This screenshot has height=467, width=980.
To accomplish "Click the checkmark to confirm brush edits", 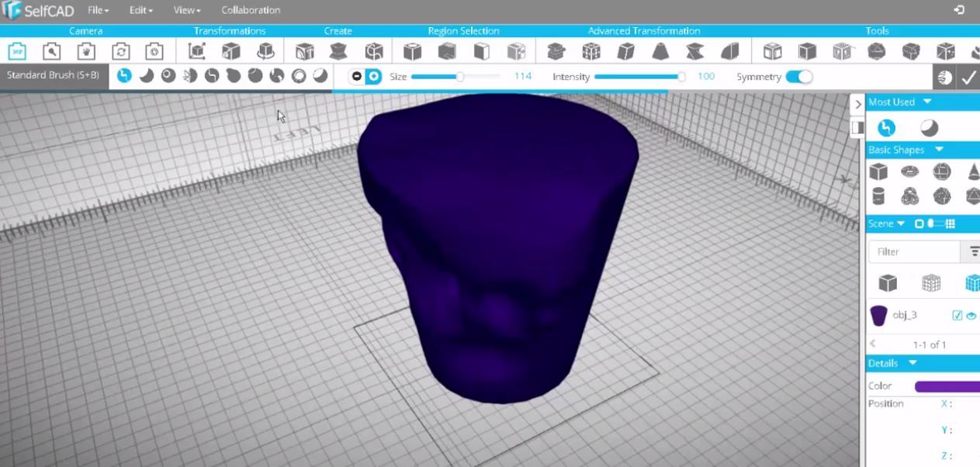I will (968, 77).
